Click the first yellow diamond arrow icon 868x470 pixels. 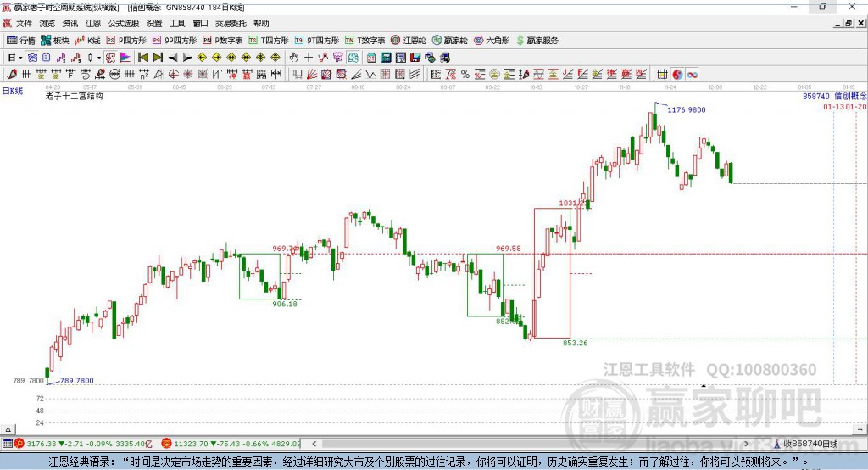(x=202, y=58)
